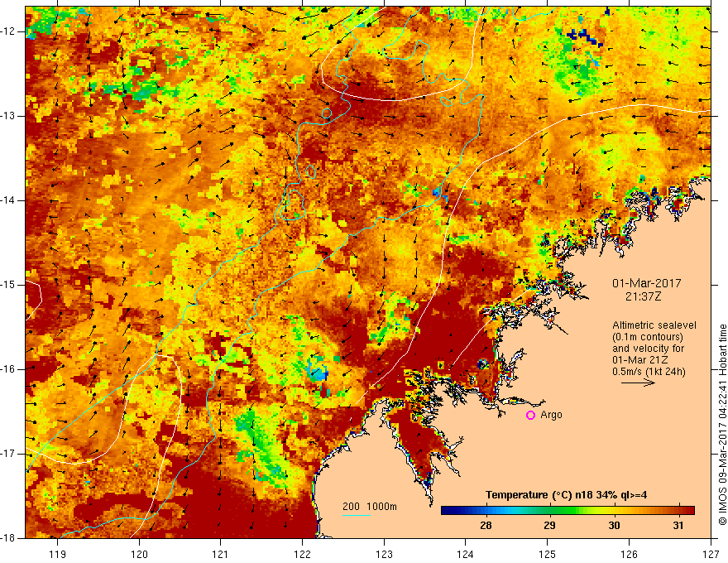Click the (0.1m contours) text line
Screen dimensions: 728x563
[648, 337]
